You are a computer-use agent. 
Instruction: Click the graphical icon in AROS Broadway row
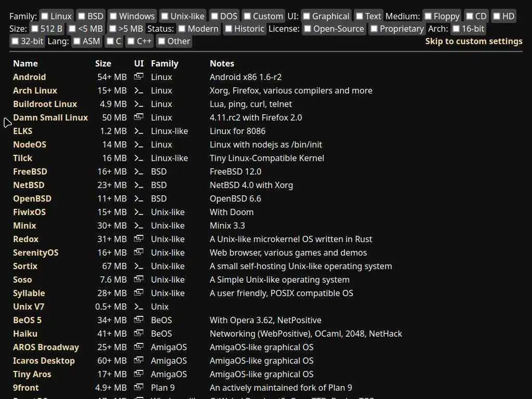138,347
